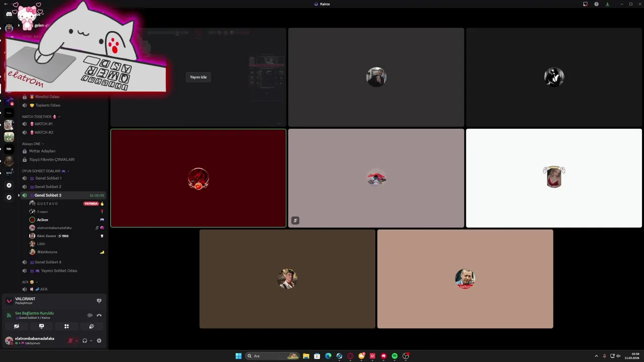Click user Lilith in voice list

coord(41,244)
